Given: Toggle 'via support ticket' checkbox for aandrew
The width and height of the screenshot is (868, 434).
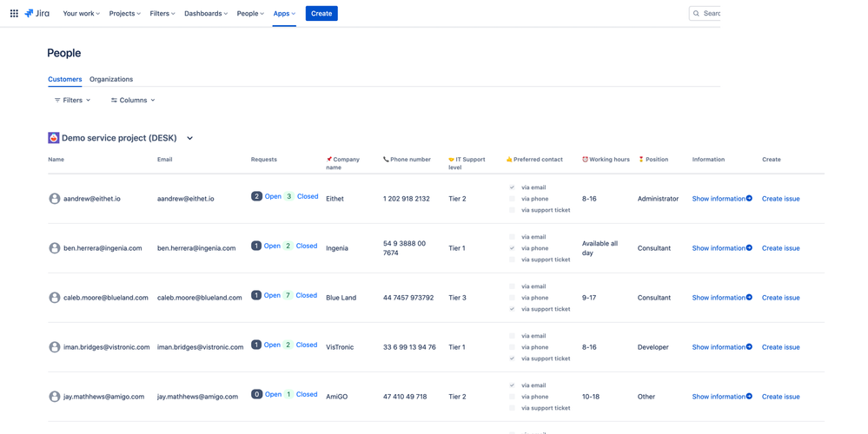Looking at the screenshot, I should pyautogui.click(x=512, y=210).
